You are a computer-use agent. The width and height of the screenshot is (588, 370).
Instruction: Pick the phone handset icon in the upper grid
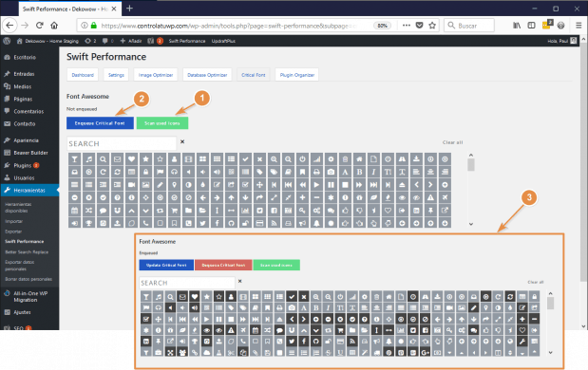tap(146, 223)
